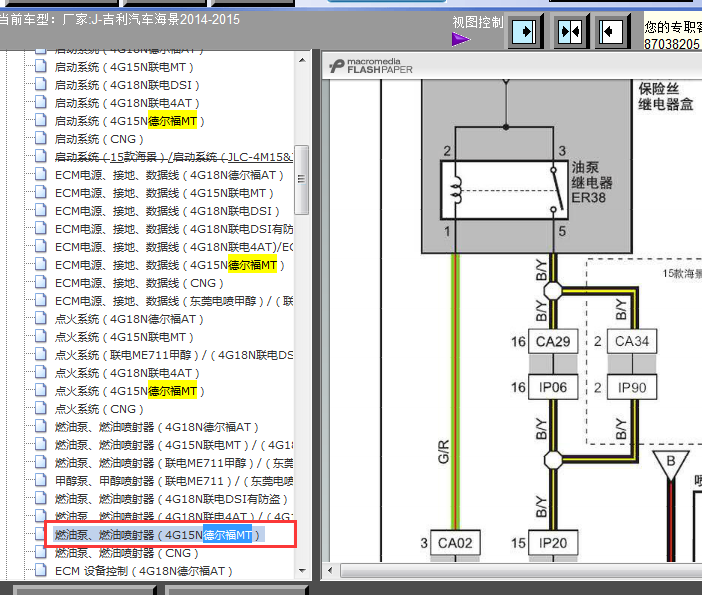Image resolution: width=702 pixels, height=595 pixels.
Task: Click document icon beside ECM 设备控制（4G18N德尔福AT）
Action: point(41,570)
